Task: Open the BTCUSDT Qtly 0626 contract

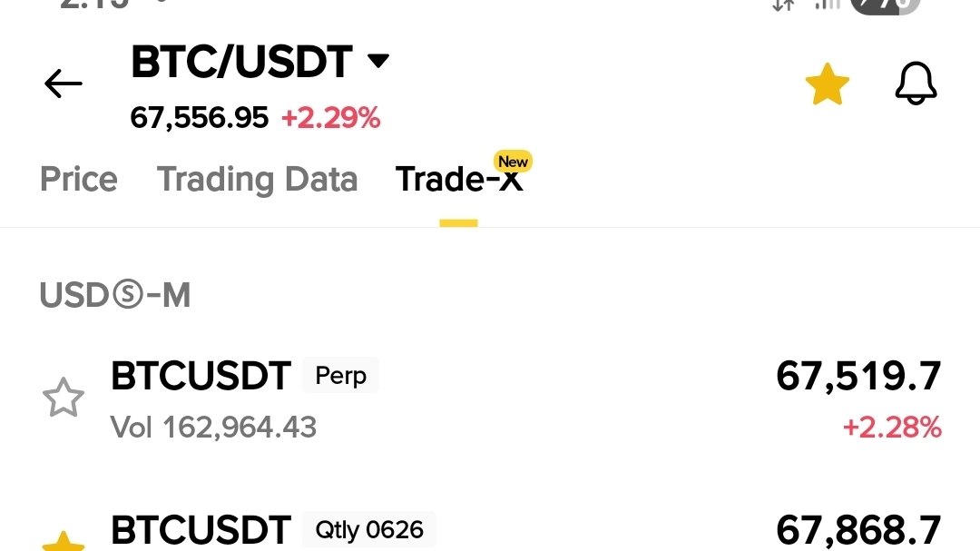Action: tap(490, 530)
